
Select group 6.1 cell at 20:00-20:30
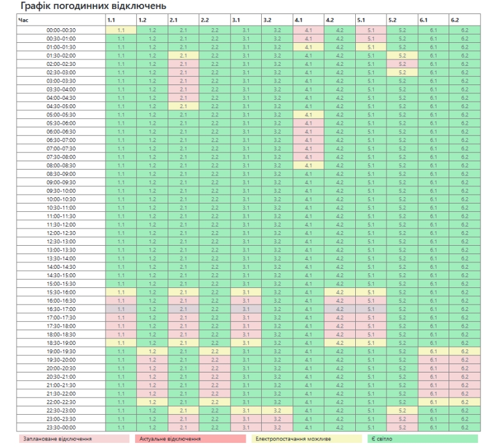(434, 368)
